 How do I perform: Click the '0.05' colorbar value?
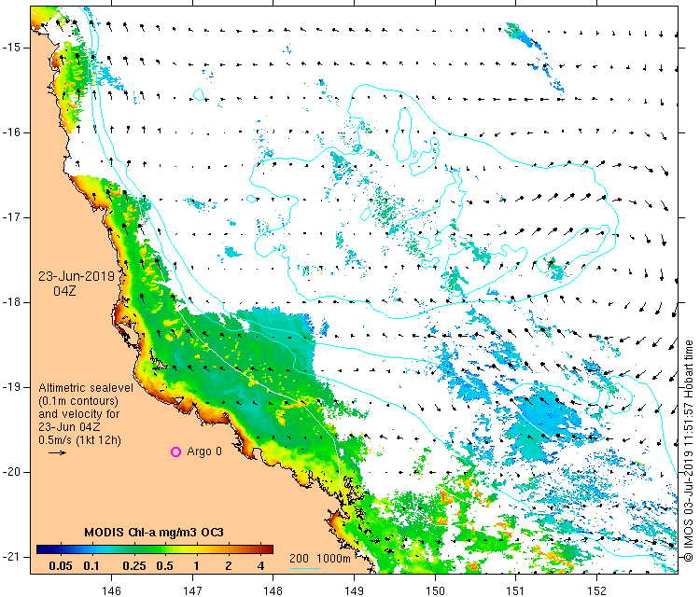(61, 566)
